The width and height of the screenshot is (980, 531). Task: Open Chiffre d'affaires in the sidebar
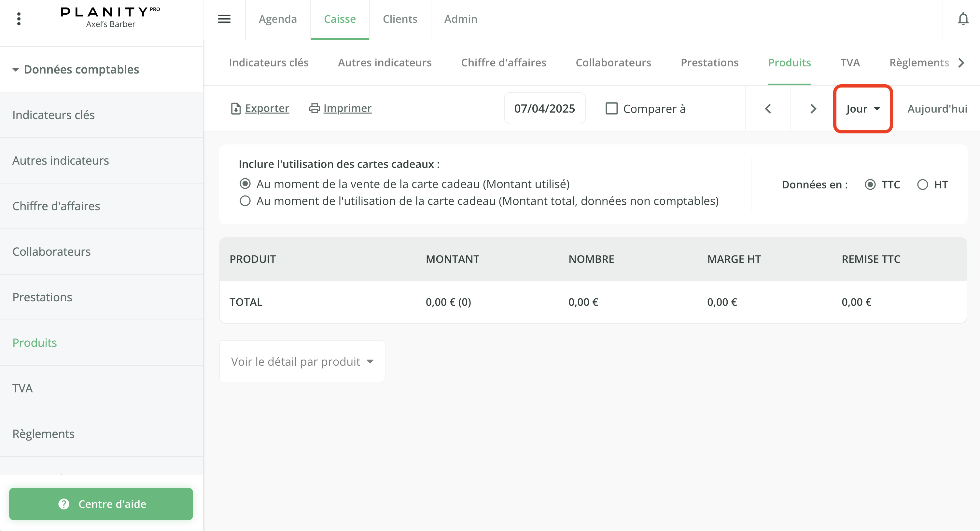pyautogui.click(x=56, y=206)
